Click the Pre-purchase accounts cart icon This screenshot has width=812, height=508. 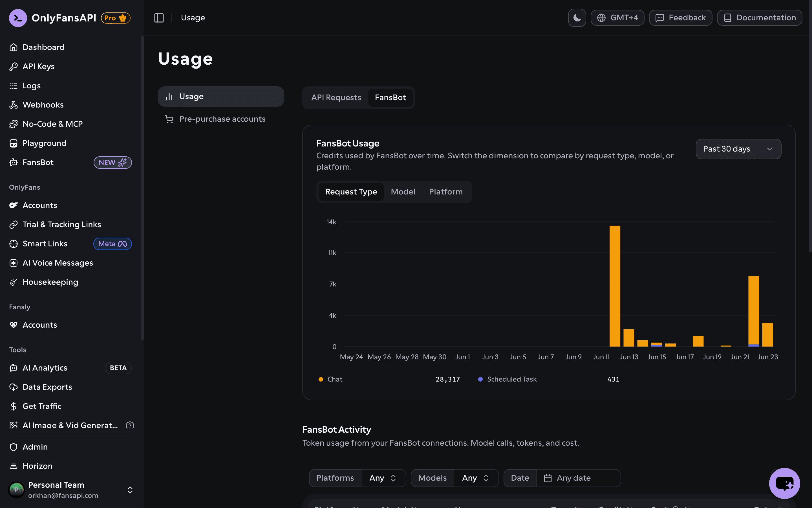[x=169, y=119]
